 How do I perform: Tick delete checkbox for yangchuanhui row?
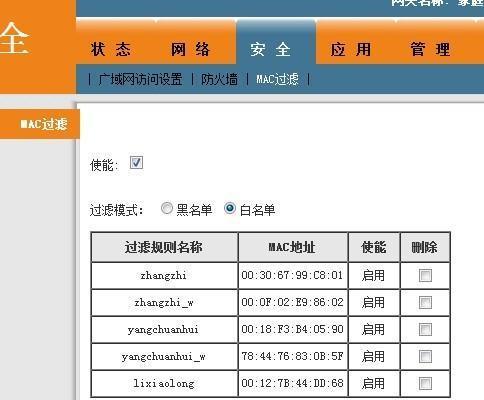pos(425,329)
